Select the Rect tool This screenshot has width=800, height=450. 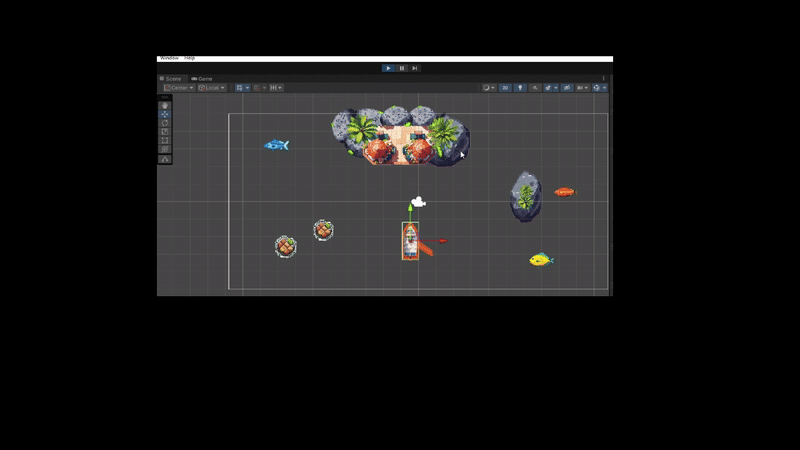pos(164,140)
